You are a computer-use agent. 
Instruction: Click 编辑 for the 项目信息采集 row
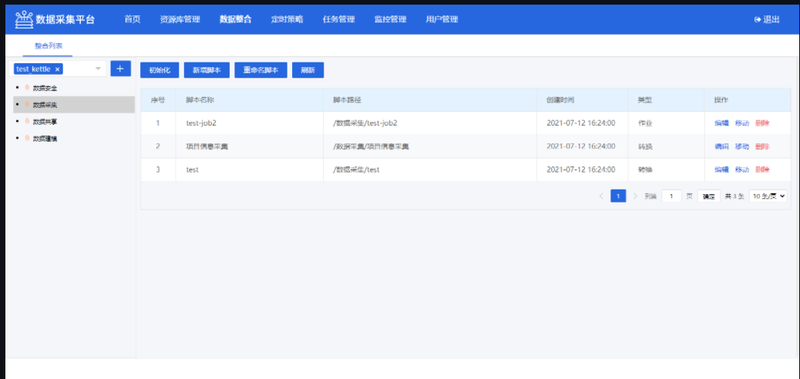[721, 146]
